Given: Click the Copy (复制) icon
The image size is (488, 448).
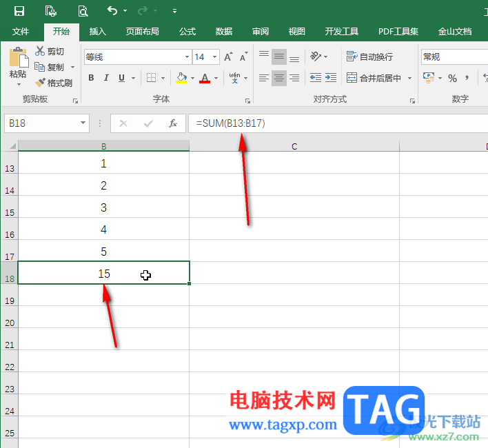Looking at the screenshot, I should [39, 67].
